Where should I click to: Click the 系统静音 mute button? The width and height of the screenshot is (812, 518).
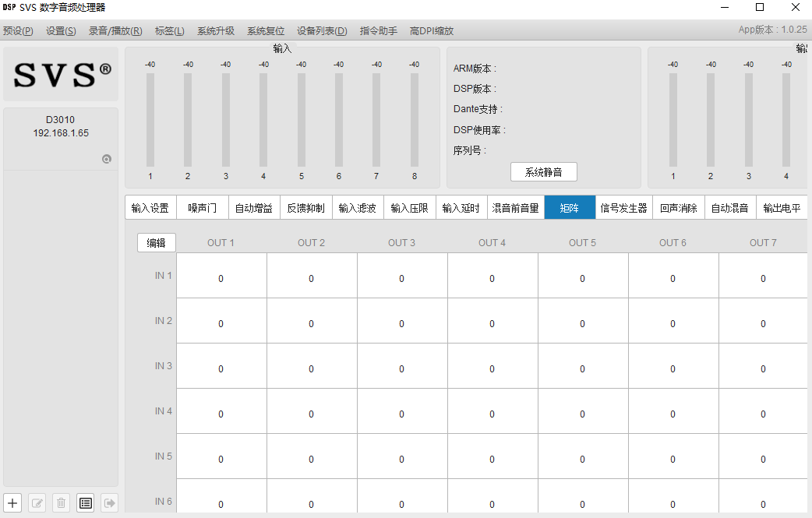point(543,171)
